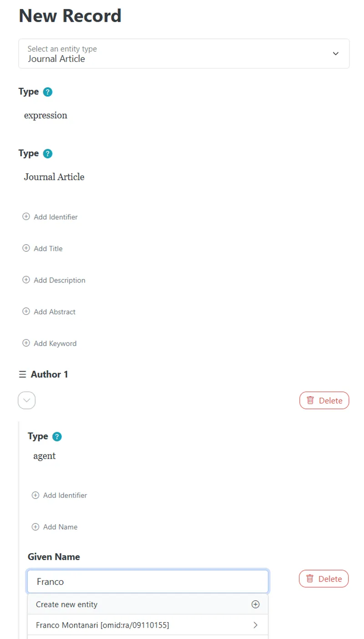Add Title to the record
Screen dimensions: 364x639
click(43, 248)
